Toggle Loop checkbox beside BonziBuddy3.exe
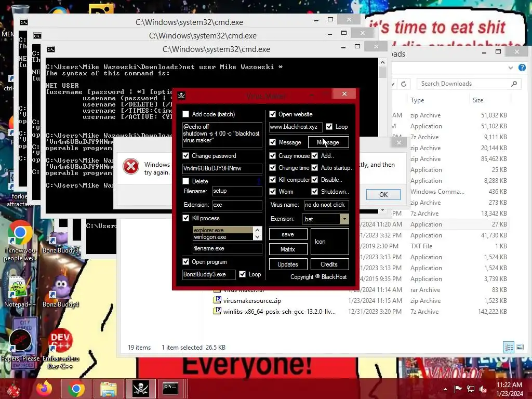The width and height of the screenshot is (532, 399). 242,274
